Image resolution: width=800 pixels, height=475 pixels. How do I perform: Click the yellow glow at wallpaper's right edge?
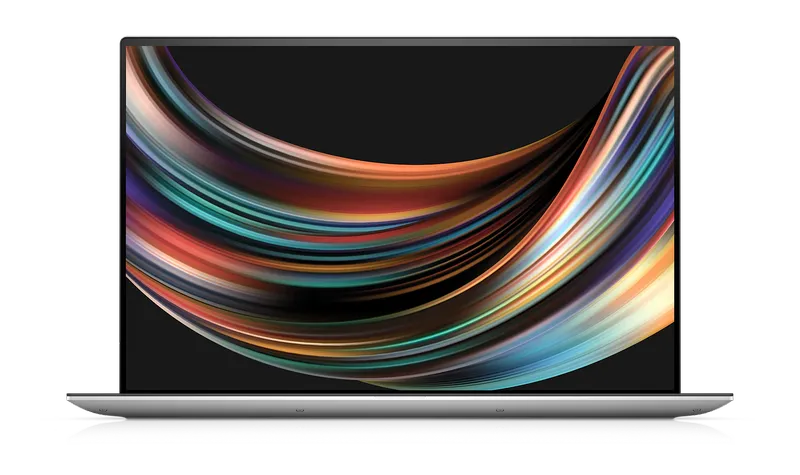662,250
